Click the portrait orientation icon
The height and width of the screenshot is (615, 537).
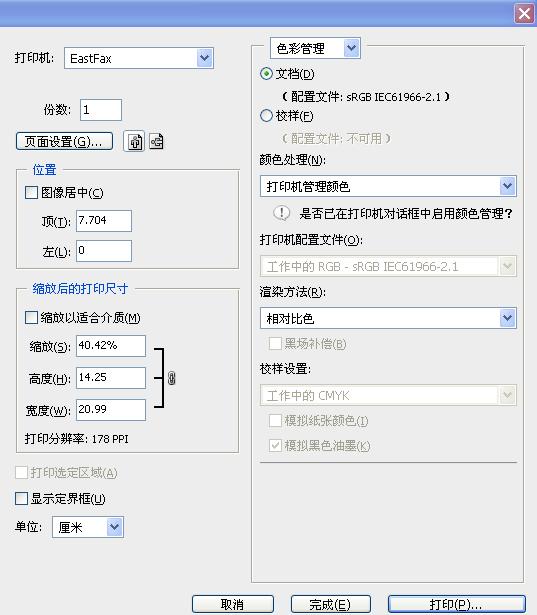(134, 141)
